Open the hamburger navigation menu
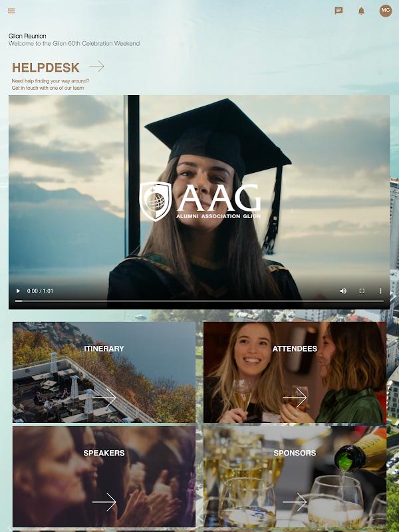The image size is (399, 532). 11,11
